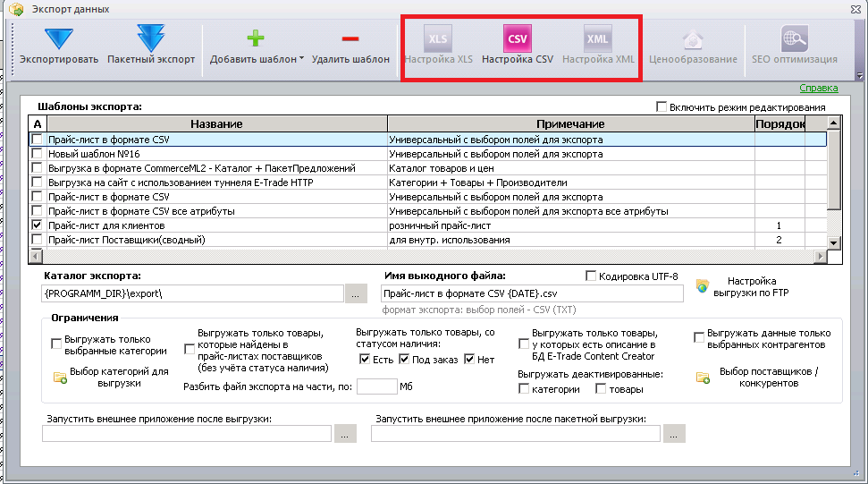Image resolution: width=868 pixels, height=484 pixels.
Task: Click the templates list scroll up arrow
Action: [834, 123]
